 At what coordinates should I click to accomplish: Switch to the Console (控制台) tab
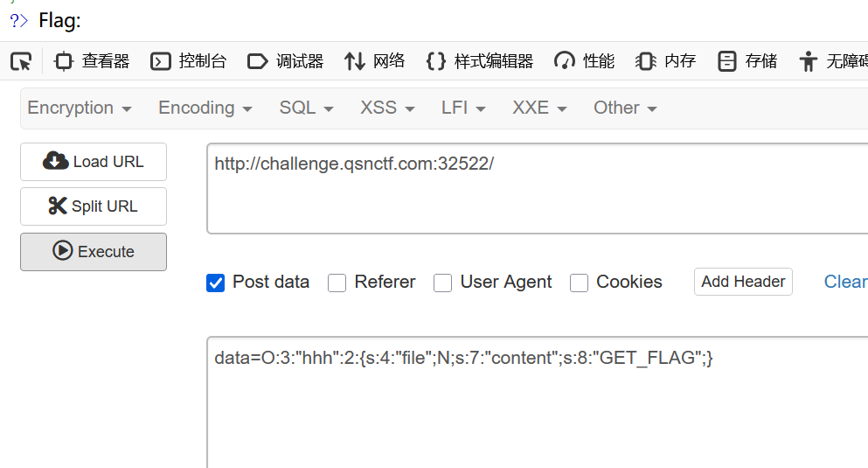point(189,61)
